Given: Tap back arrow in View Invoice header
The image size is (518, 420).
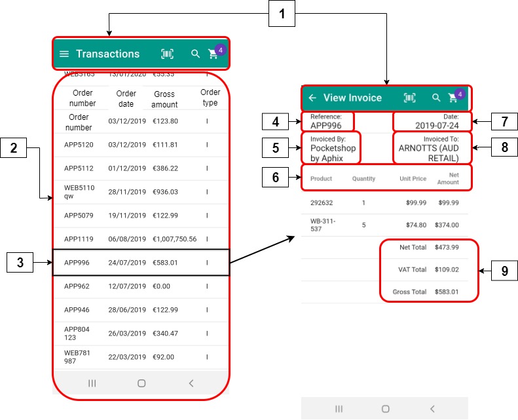Looking at the screenshot, I should [312, 98].
